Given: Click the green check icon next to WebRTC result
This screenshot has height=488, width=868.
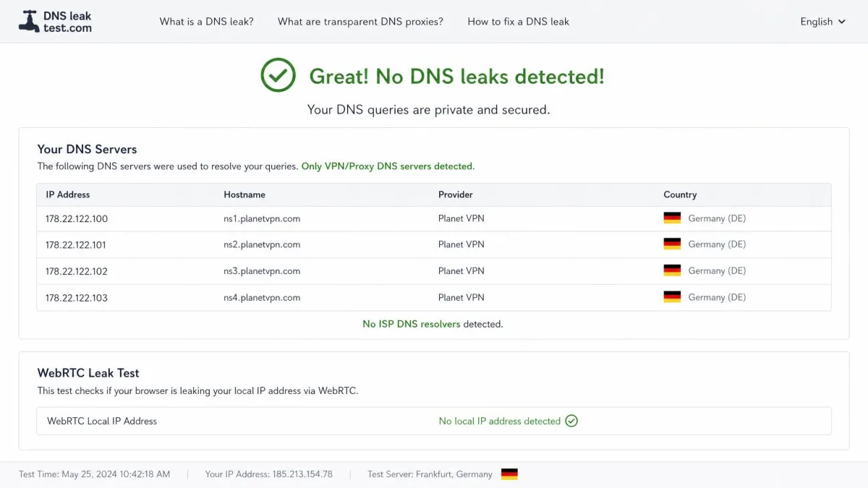Looking at the screenshot, I should click(571, 421).
